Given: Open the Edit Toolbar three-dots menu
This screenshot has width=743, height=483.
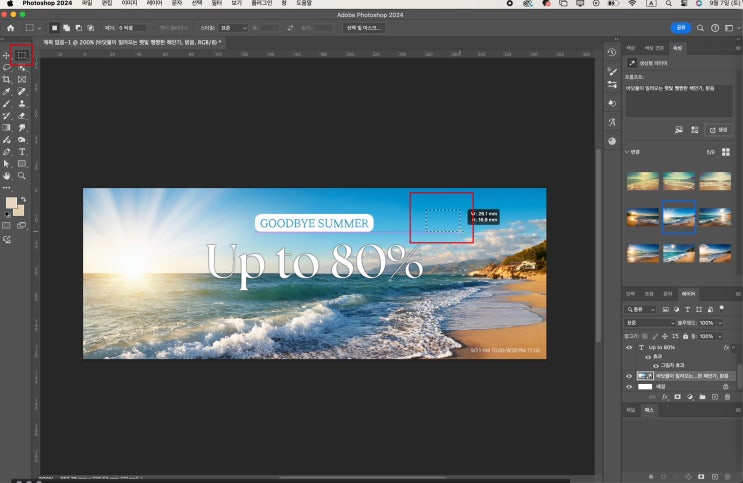Looking at the screenshot, I should (6, 188).
